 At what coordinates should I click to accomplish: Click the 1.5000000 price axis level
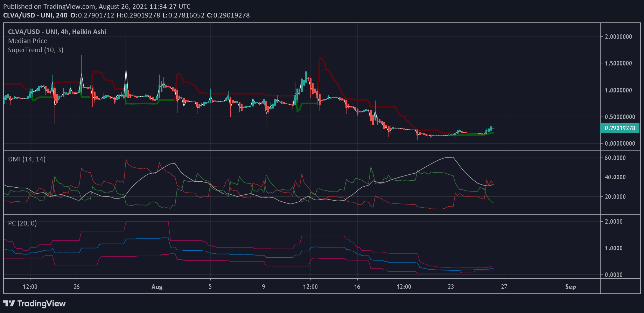pyautogui.click(x=618, y=63)
